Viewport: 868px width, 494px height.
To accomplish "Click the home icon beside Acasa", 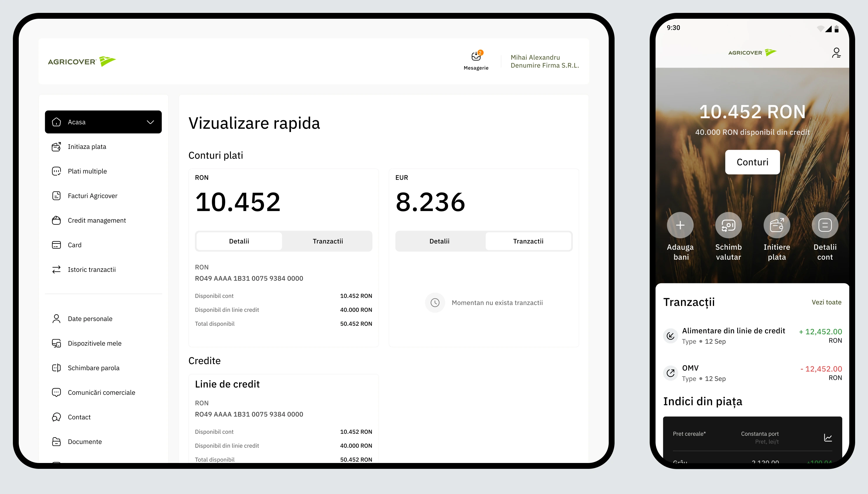I will coord(56,122).
